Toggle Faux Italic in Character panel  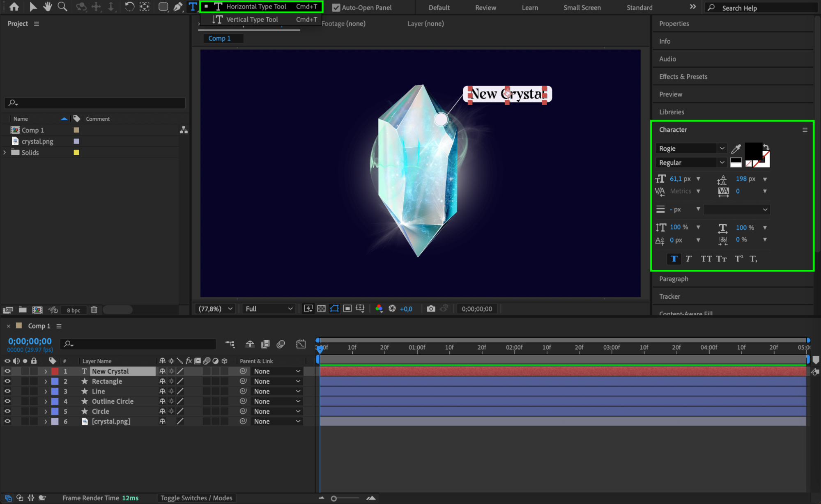689,259
